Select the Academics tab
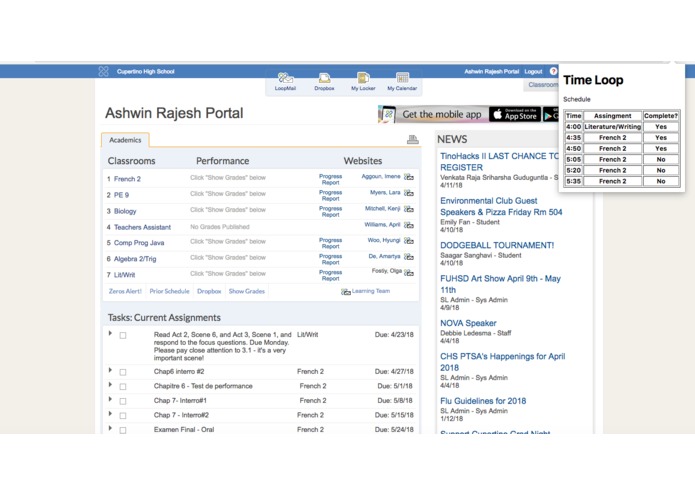 click(x=125, y=140)
